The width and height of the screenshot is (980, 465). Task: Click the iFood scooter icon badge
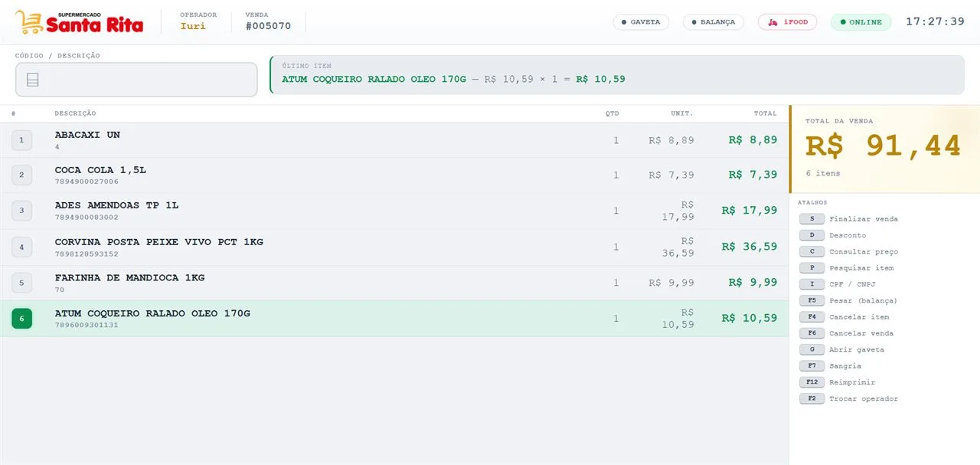[788, 22]
